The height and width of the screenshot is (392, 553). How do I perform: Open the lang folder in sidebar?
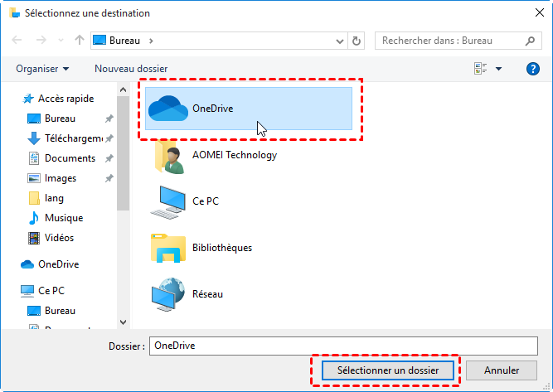pyautogui.click(x=46, y=198)
